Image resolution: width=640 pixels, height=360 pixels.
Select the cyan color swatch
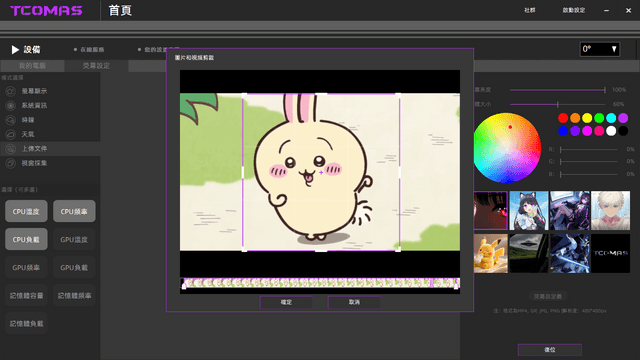click(611, 118)
